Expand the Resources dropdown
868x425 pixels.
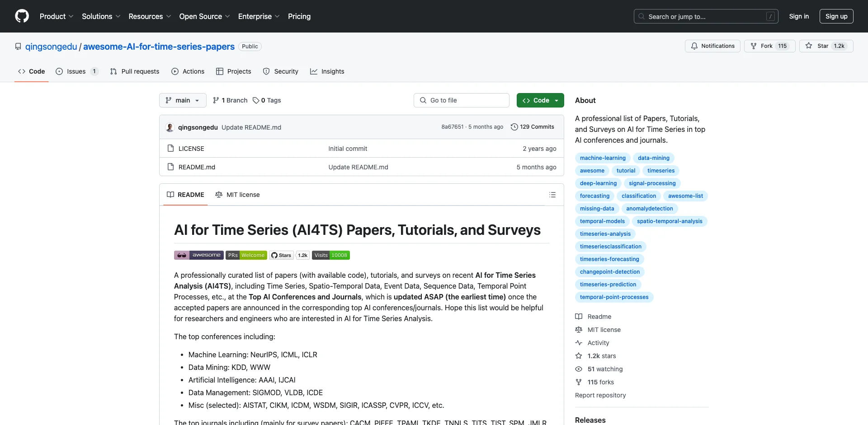pos(150,16)
